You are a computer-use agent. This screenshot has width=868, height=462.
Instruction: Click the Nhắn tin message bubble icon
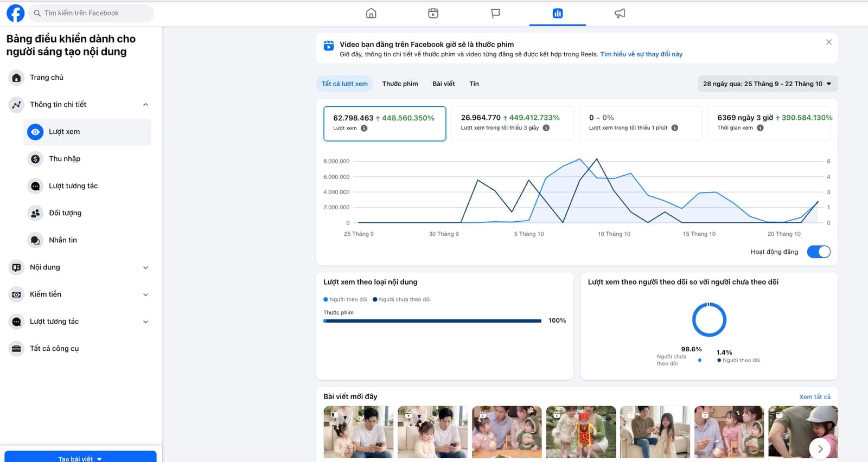pyautogui.click(x=35, y=240)
